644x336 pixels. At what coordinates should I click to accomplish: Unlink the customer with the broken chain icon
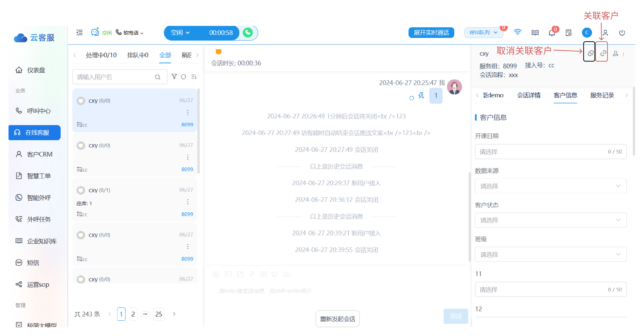click(x=590, y=53)
